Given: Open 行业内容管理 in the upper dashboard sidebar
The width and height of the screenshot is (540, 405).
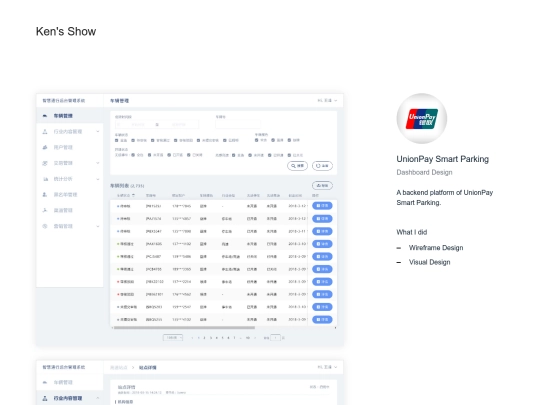Looking at the screenshot, I should pos(68,132).
